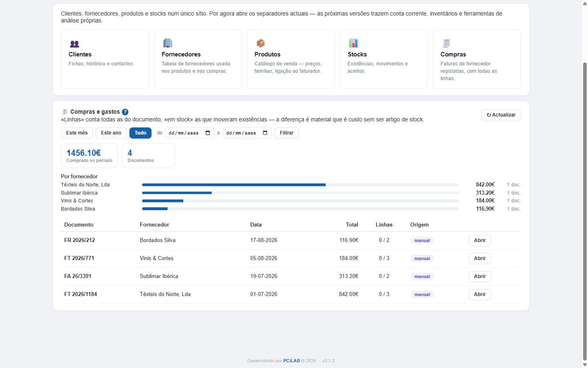The image size is (588, 368).
Task: Click the 1456.10€ purchased total card
Action: point(89,155)
